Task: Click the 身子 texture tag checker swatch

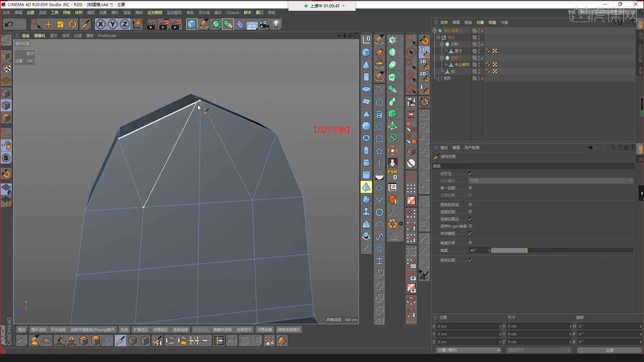Action: click(495, 51)
